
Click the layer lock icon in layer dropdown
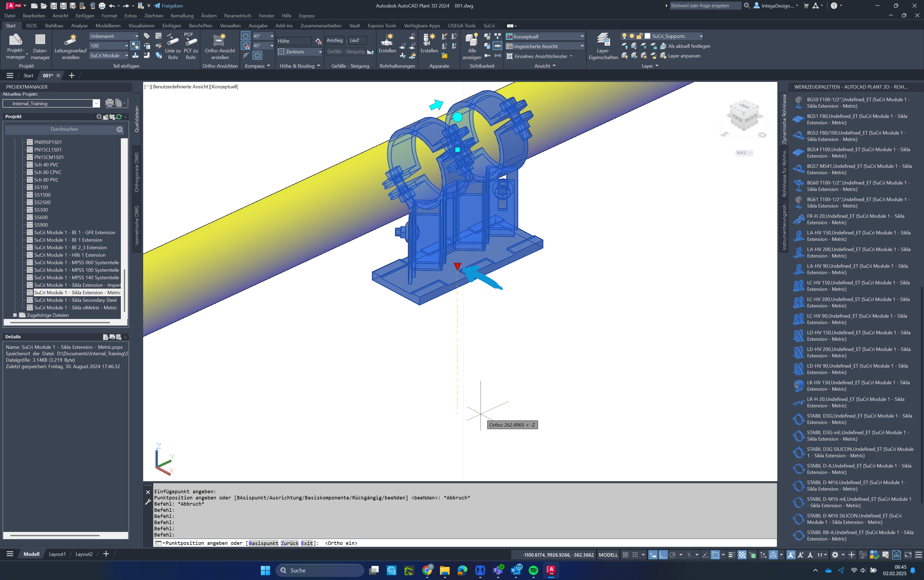(x=639, y=36)
